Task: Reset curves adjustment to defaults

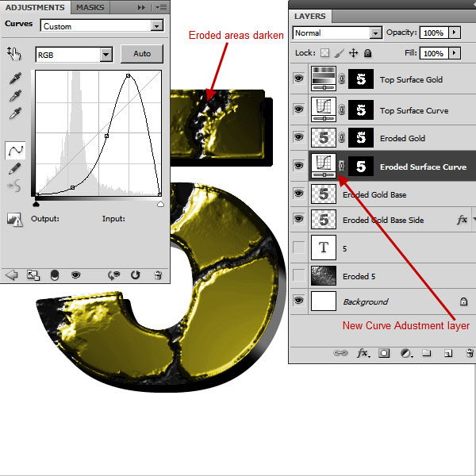Action: point(136,275)
